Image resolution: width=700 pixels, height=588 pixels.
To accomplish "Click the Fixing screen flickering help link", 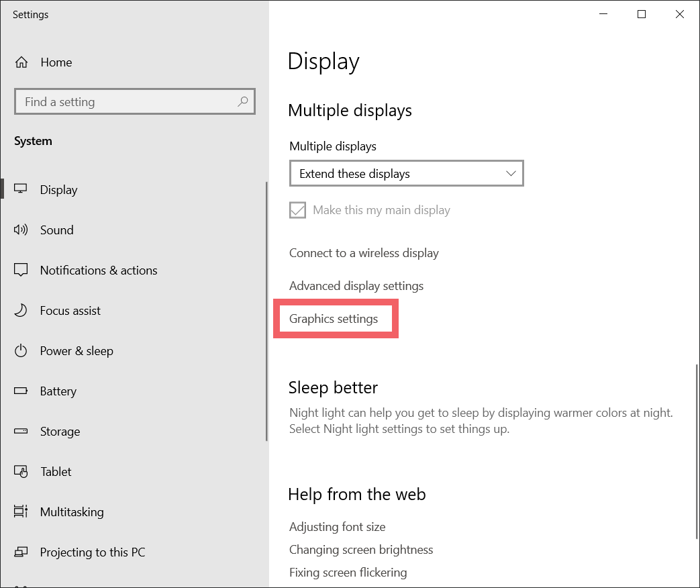I will pyautogui.click(x=348, y=572).
